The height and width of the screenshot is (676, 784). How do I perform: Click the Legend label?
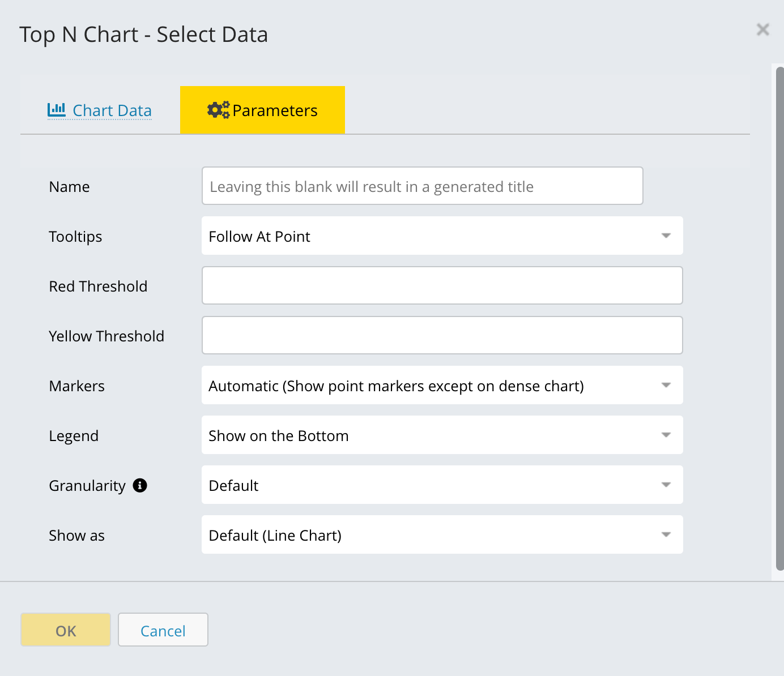(74, 436)
